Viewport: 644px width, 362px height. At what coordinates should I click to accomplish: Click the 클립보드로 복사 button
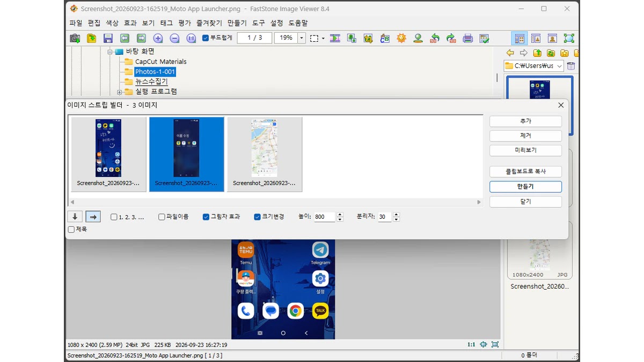tap(525, 172)
